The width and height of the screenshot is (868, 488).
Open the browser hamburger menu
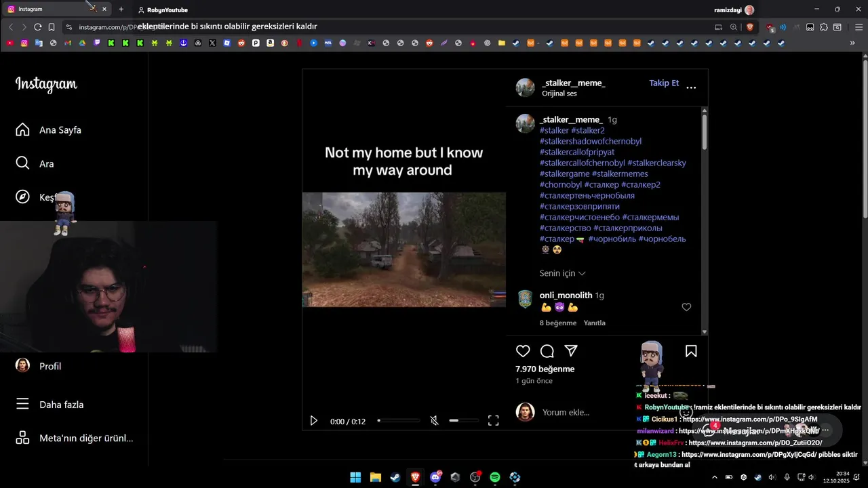click(859, 27)
